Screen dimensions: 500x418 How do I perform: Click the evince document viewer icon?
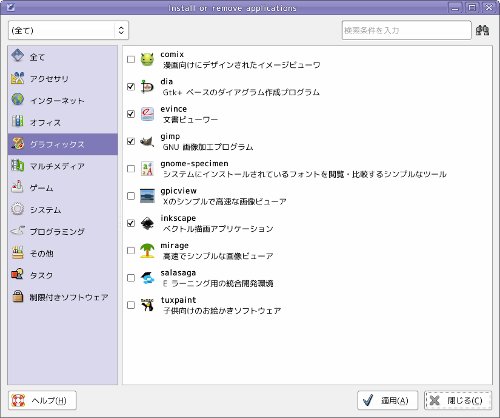[x=147, y=114]
